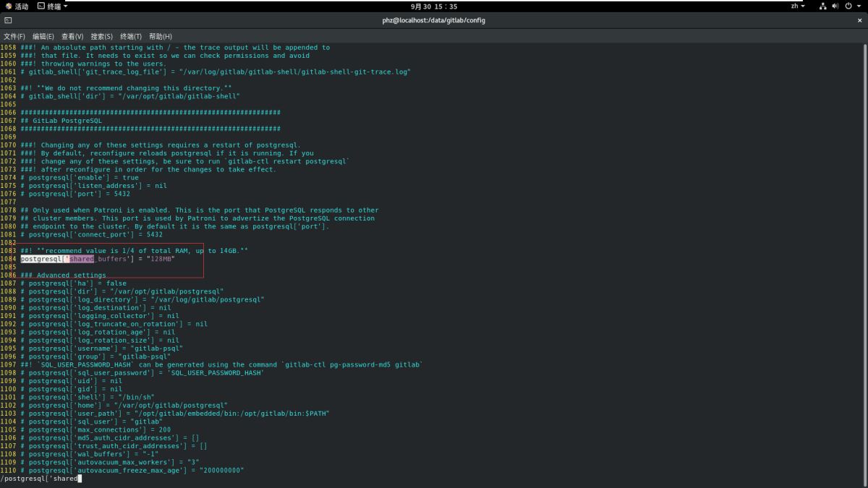Close the terminal window with X button
The width and height of the screenshot is (868, 488).
(x=859, y=20)
